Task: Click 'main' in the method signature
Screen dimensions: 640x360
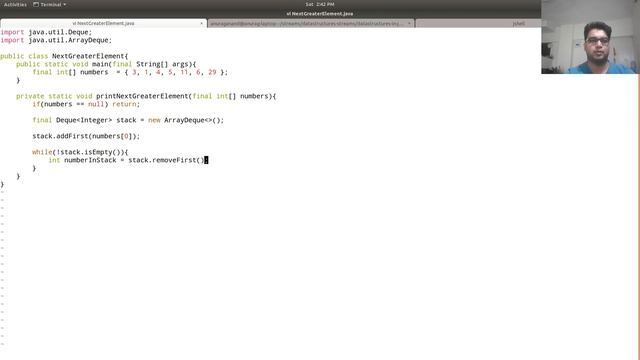Action: pyautogui.click(x=100, y=64)
